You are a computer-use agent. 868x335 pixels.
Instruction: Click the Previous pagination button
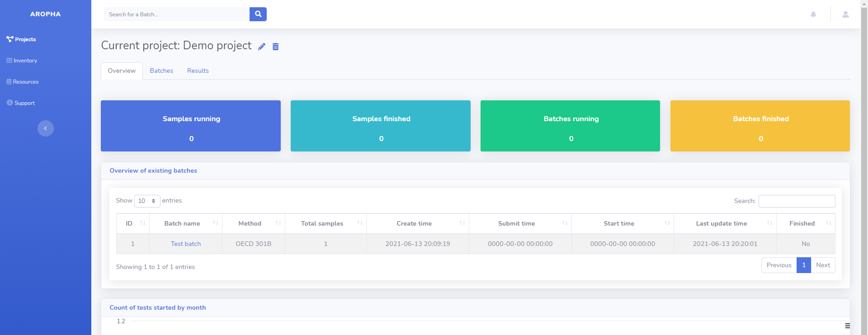pos(779,265)
